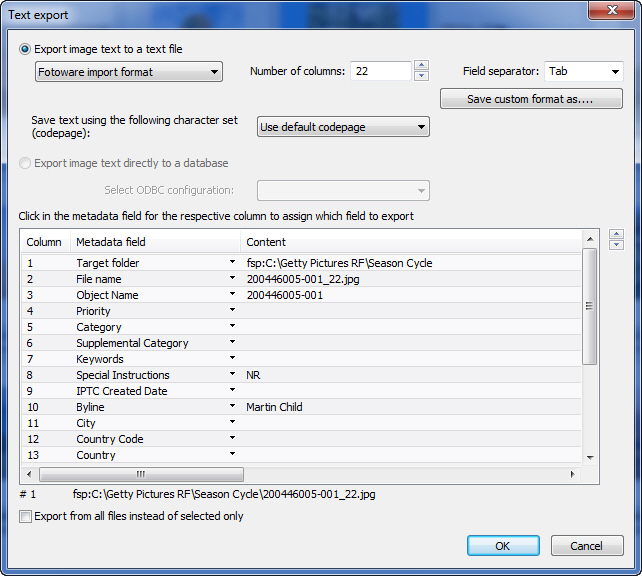Click the move-down arrow beside the table
Image resolution: width=642 pixels, height=576 pixels.
[x=616, y=245]
